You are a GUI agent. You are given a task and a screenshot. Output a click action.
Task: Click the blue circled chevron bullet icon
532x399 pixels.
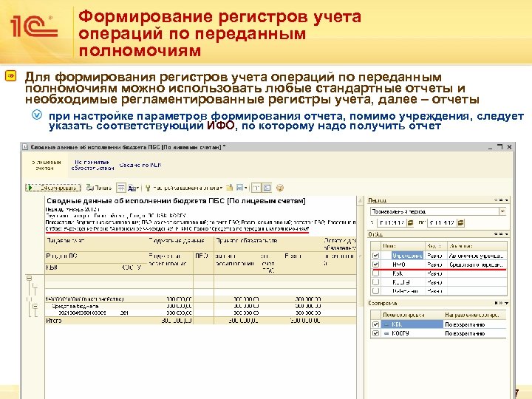coord(37,115)
